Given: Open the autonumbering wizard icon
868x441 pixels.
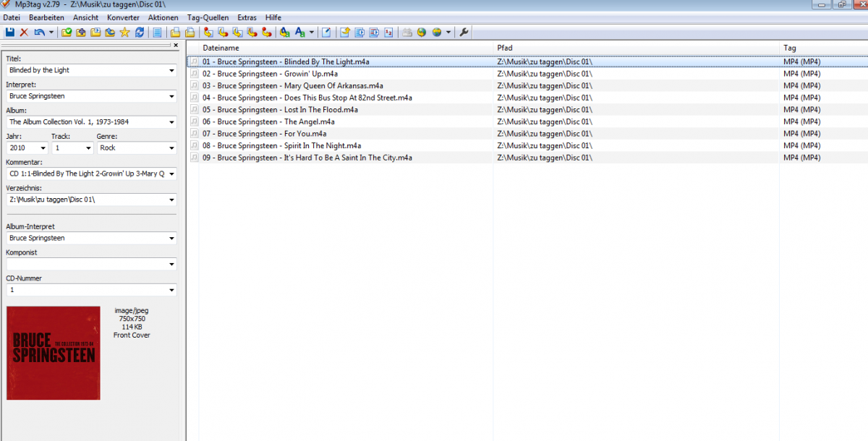Looking at the screenshot, I should 388,33.
